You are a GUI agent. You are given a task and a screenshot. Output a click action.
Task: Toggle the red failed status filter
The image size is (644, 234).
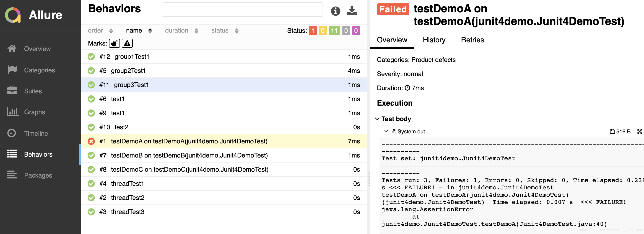coord(312,31)
